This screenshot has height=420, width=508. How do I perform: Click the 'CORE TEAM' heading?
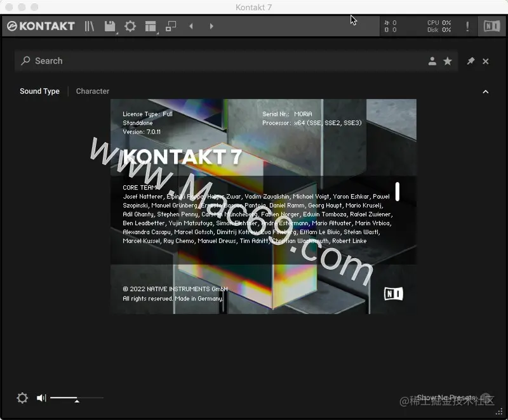point(140,187)
